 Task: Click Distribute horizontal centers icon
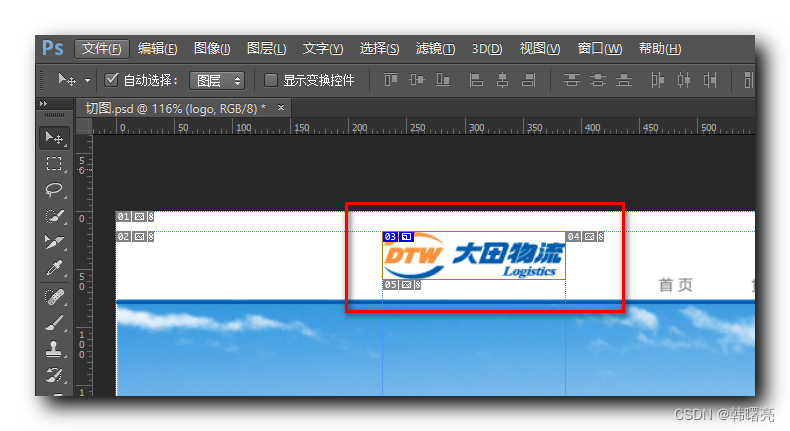[684, 80]
